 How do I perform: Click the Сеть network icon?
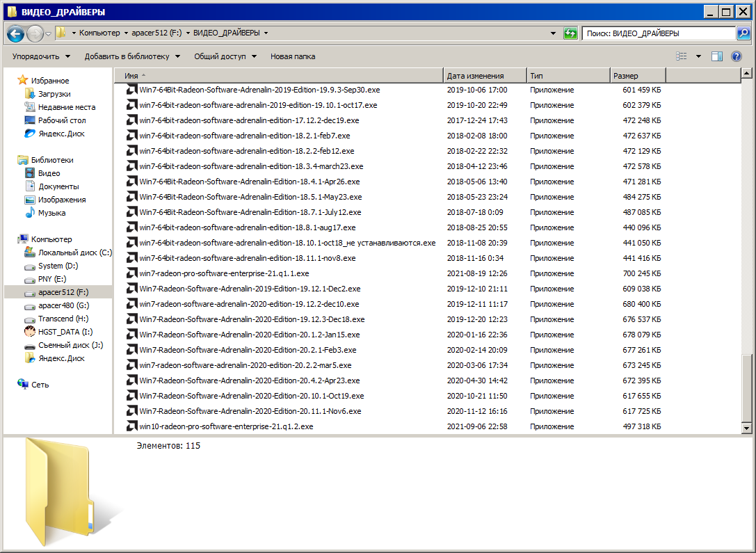[23, 384]
